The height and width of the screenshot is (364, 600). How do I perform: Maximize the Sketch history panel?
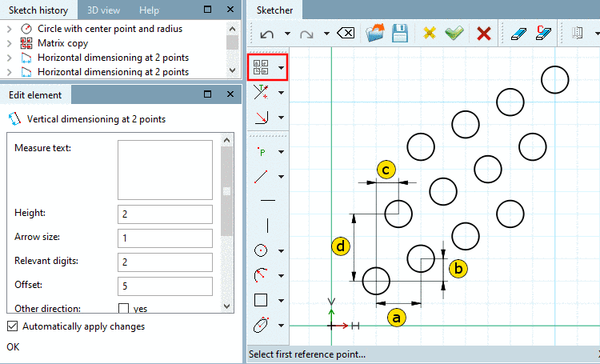[207, 9]
